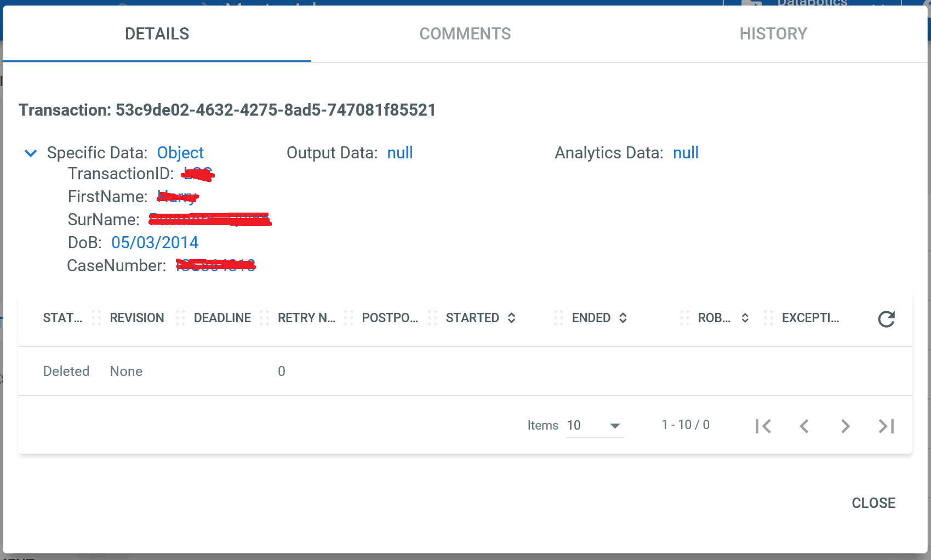
Task: Go to the previous results page
Action: coord(804,426)
